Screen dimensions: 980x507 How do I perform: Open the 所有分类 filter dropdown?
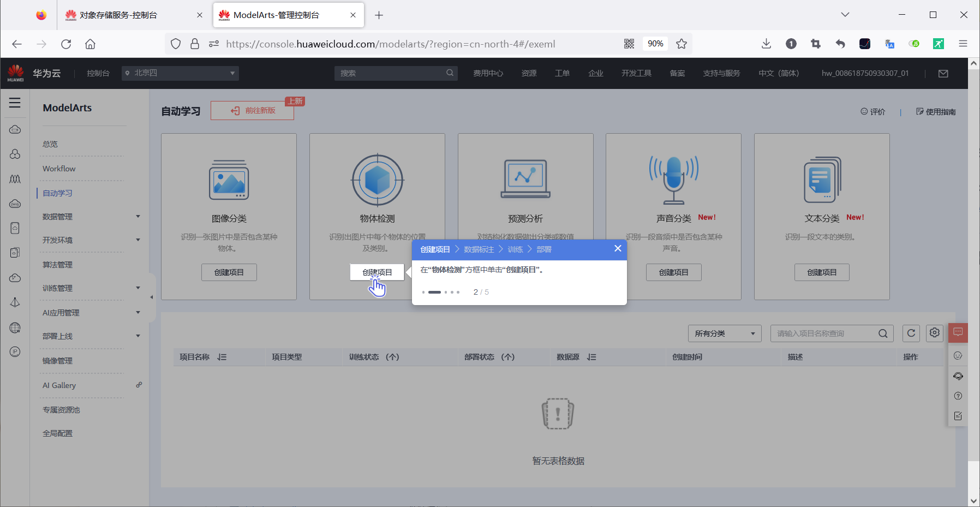[725, 333]
